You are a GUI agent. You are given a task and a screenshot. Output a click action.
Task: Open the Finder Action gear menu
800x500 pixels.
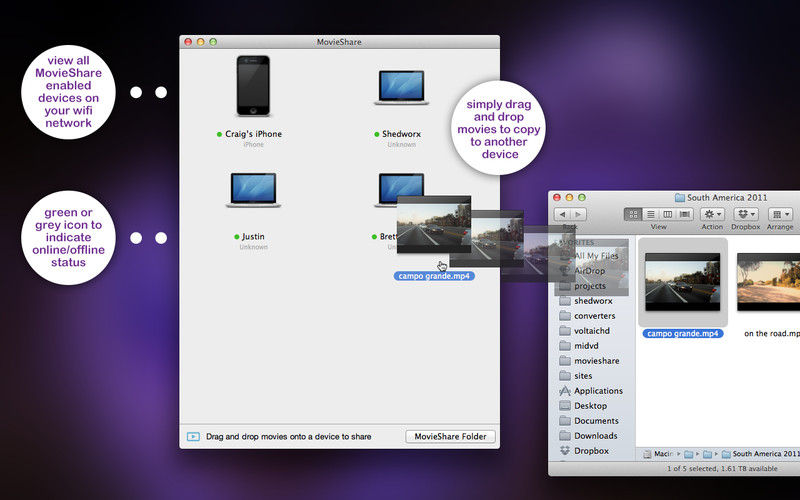click(x=712, y=214)
